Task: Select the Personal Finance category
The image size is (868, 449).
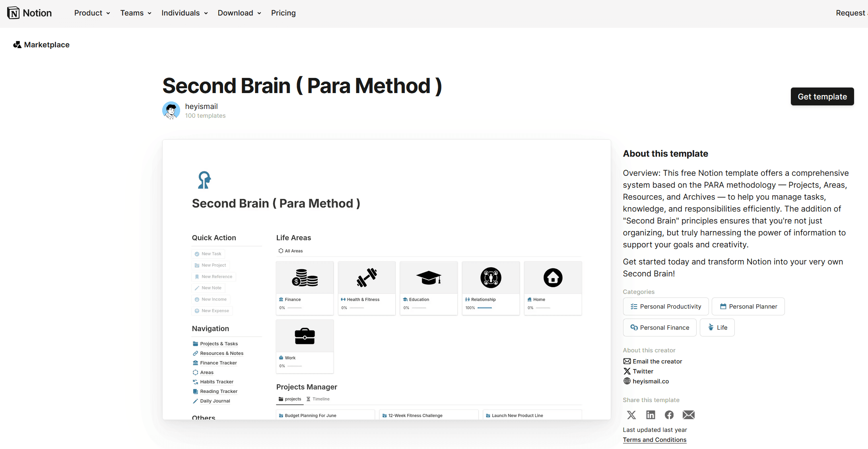Action: pyautogui.click(x=660, y=328)
